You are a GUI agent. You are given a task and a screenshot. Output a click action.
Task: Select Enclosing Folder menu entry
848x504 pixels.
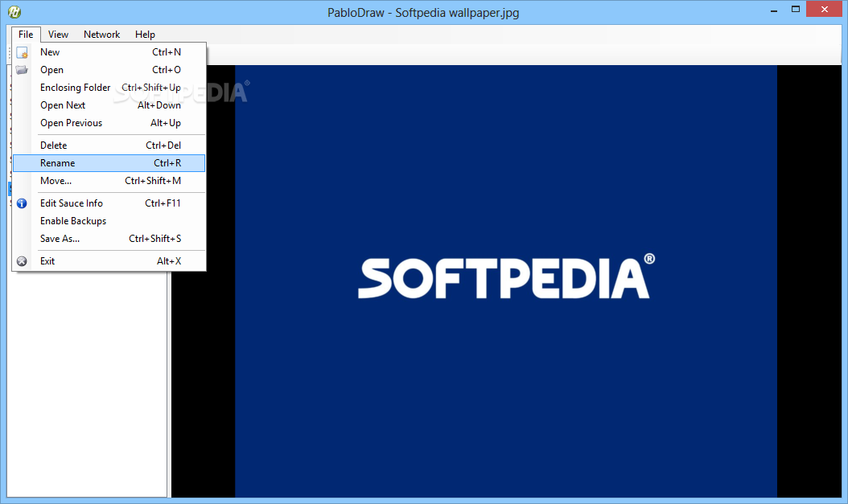(x=109, y=88)
